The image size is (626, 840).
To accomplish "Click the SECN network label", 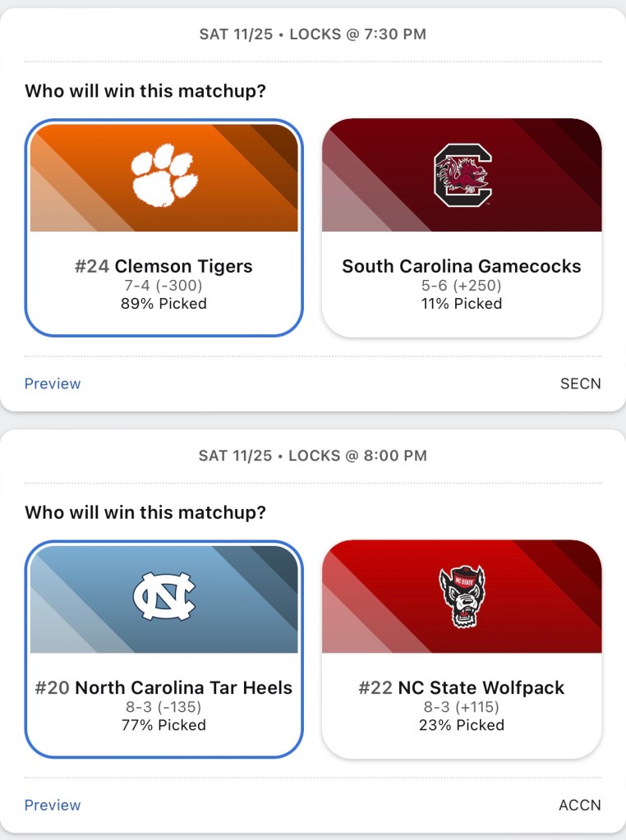I will pos(581,383).
